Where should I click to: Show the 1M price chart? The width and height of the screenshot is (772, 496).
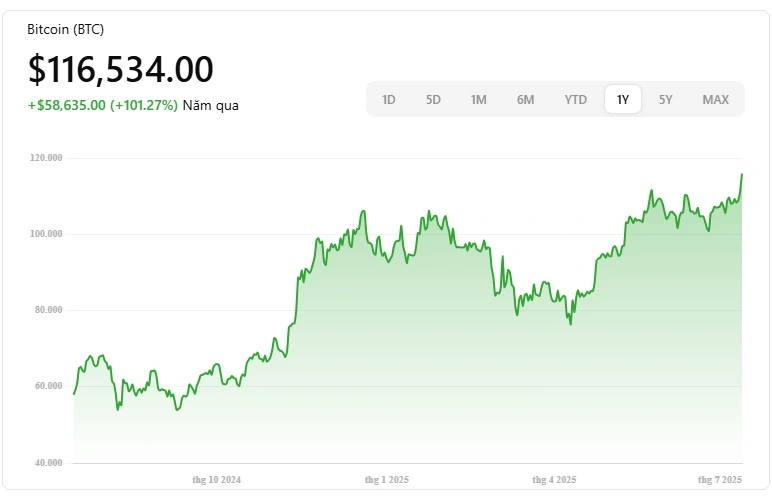coord(478,99)
